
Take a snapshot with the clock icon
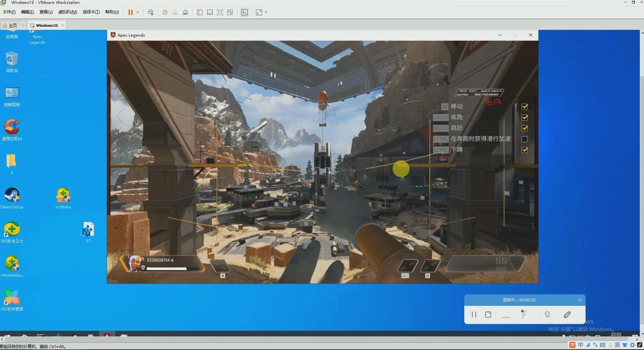[165, 12]
